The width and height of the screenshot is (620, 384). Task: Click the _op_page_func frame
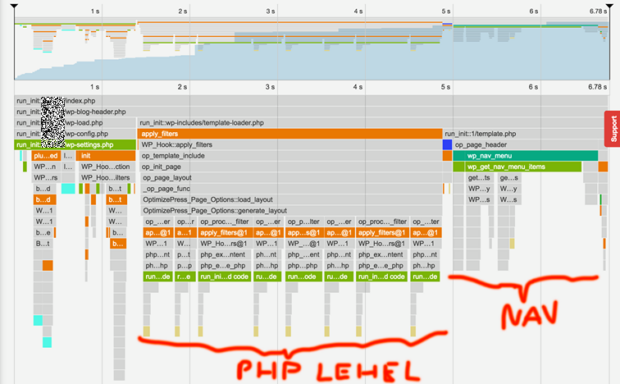click(x=289, y=189)
